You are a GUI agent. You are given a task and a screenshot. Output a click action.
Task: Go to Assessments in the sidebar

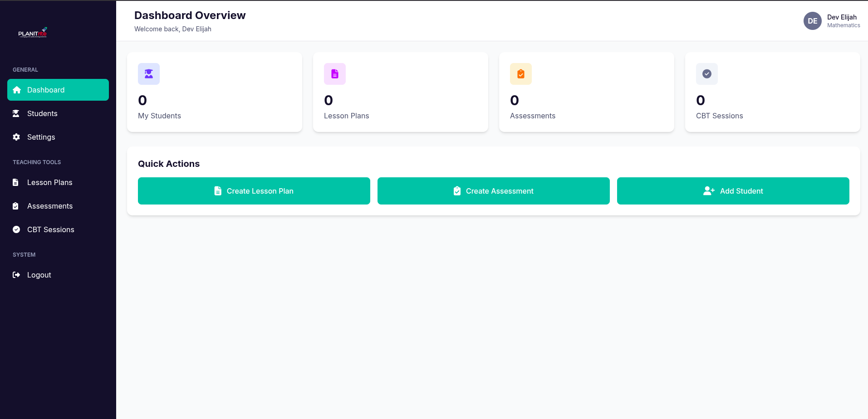pyautogui.click(x=49, y=206)
